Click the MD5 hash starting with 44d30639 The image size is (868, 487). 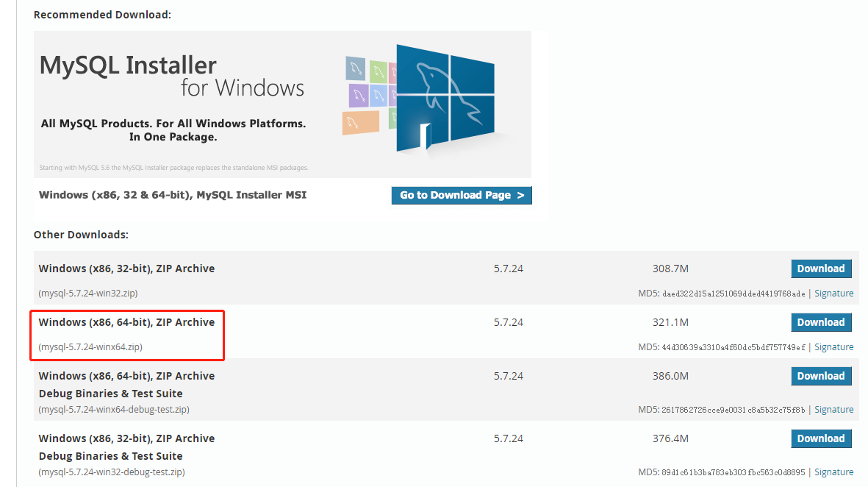tap(734, 347)
